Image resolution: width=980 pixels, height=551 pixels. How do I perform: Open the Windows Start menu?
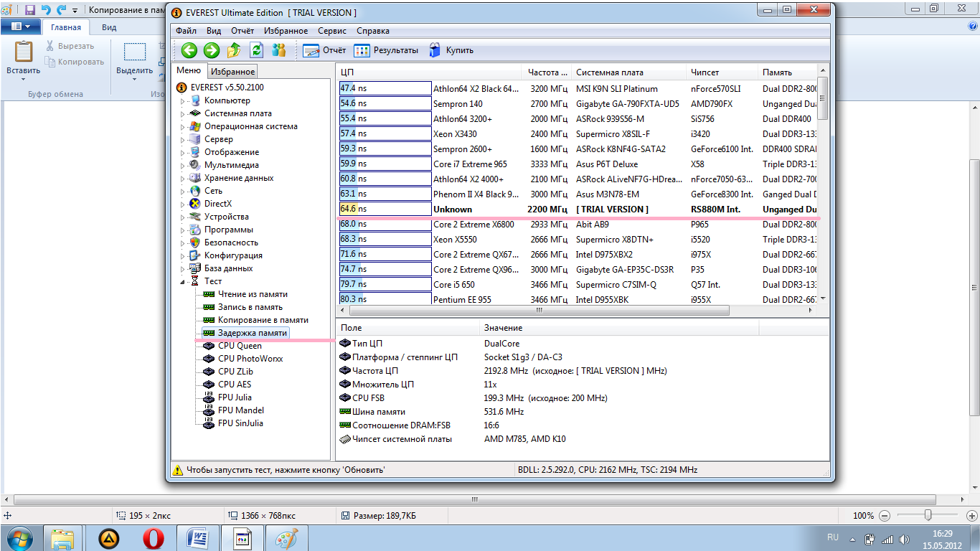click(x=20, y=538)
